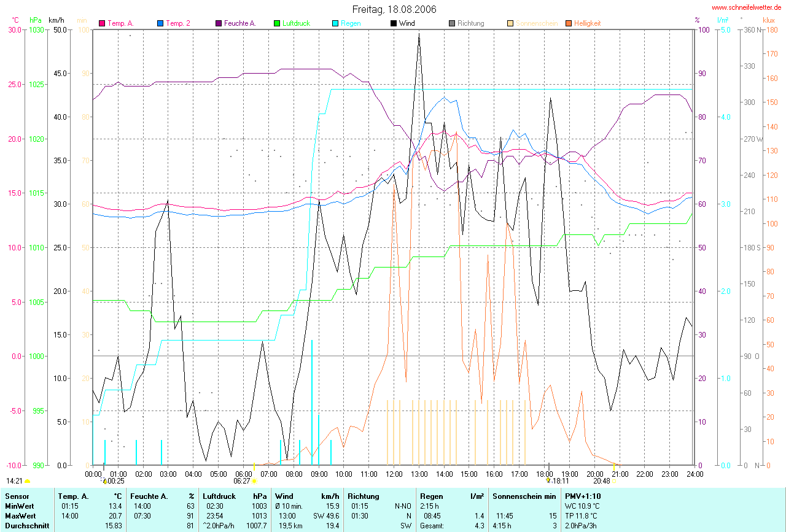Image resolution: width=786 pixels, height=532 pixels.
Task: Click the maximum temperature value 20.7
Action: click(115, 516)
